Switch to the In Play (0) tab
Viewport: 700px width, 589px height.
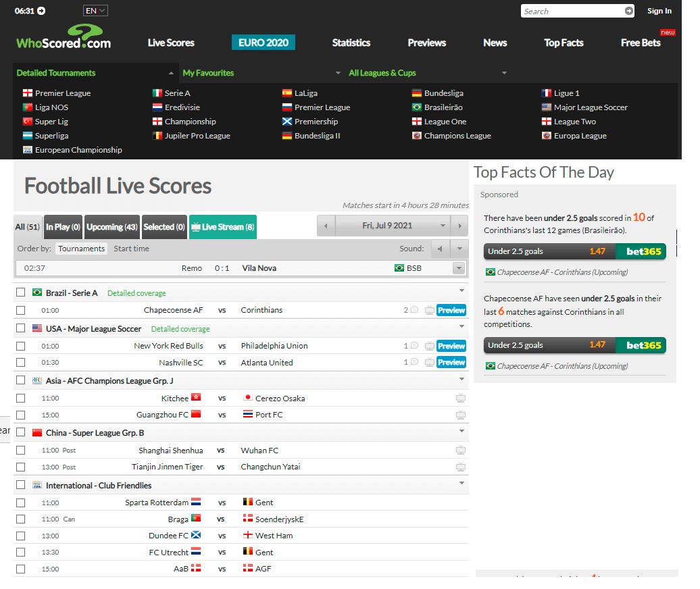63,227
